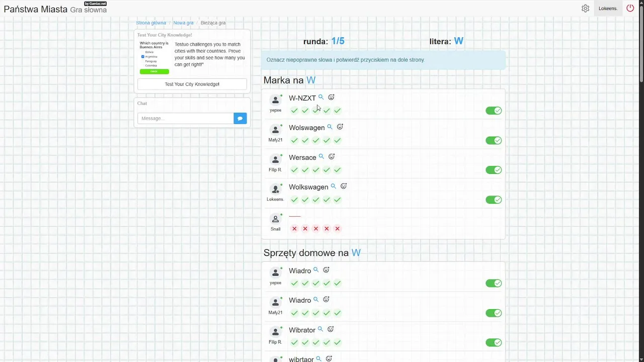
Task: Open emoji reaction next to Wibrator
Action: tap(331, 329)
